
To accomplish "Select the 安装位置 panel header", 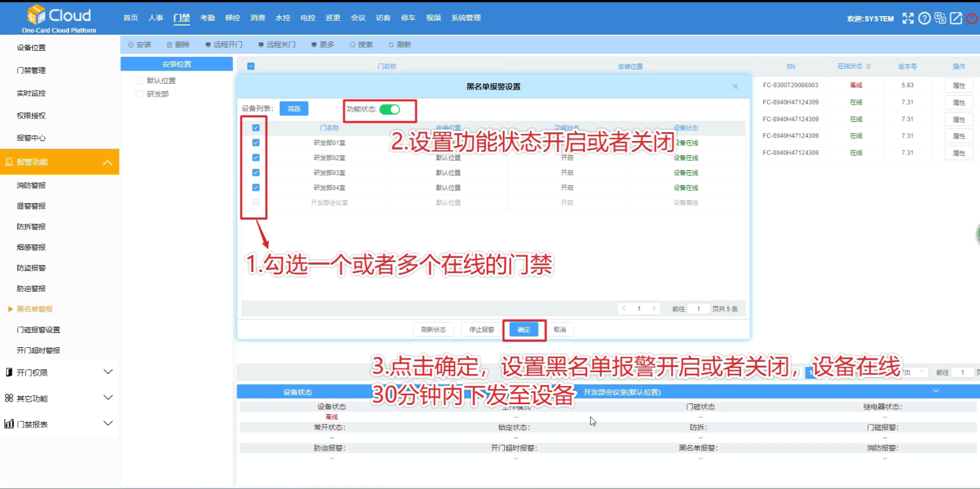I will pyautogui.click(x=177, y=64).
